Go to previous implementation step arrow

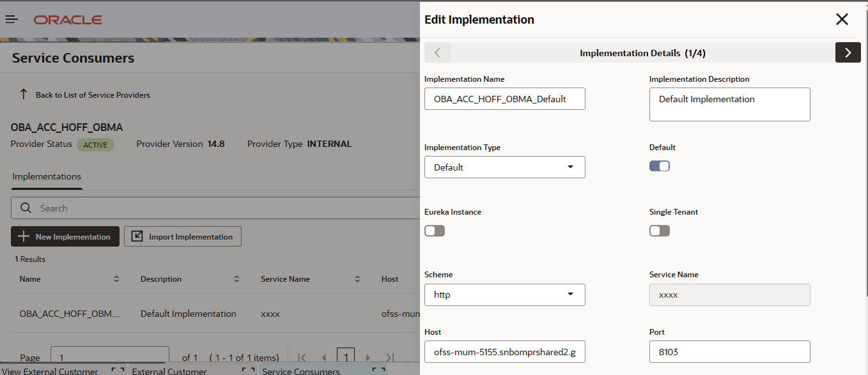438,53
